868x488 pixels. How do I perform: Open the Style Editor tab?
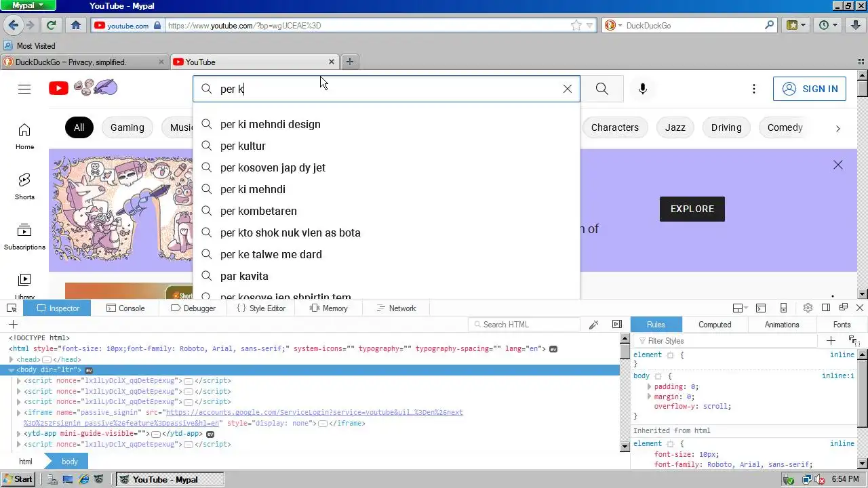click(x=261, y=308)
